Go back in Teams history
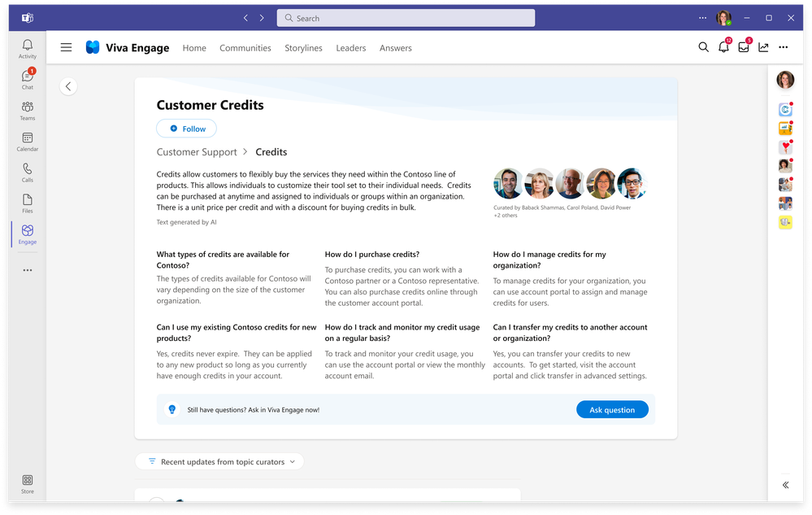Screen dimensions: 812x515 coord(245,18)
